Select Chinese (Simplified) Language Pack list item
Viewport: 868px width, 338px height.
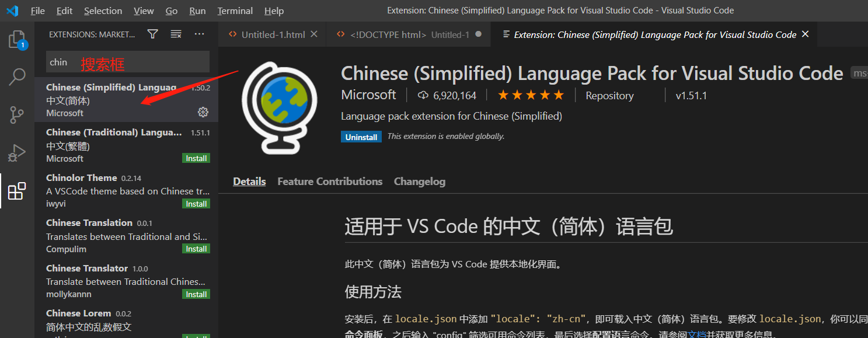126,100
